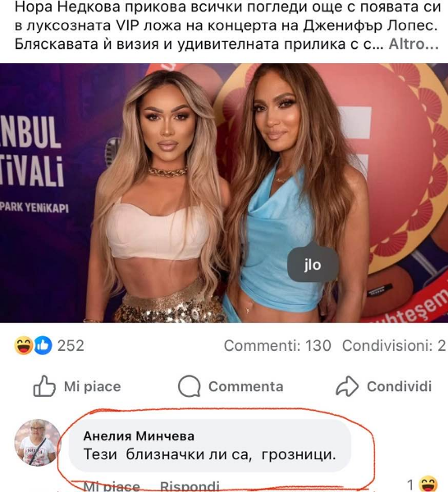
Task: View Condivisioni: 2 shares
Action: (394, 345)
